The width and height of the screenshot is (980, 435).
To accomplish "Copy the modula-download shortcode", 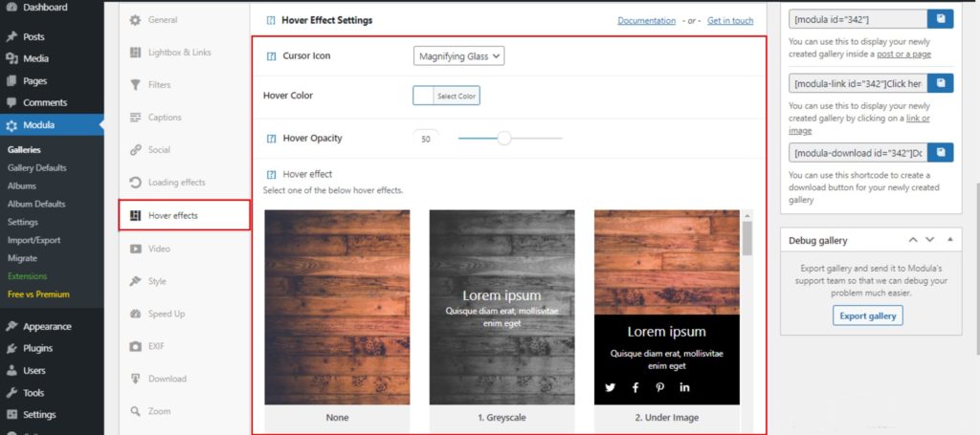I will [940, 152].
